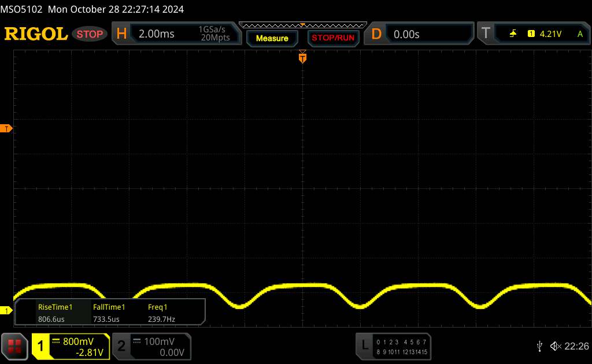Click the rising edge trigger type icon
The width and height of the screenshot is (592, 364).
tap(513, 34)
